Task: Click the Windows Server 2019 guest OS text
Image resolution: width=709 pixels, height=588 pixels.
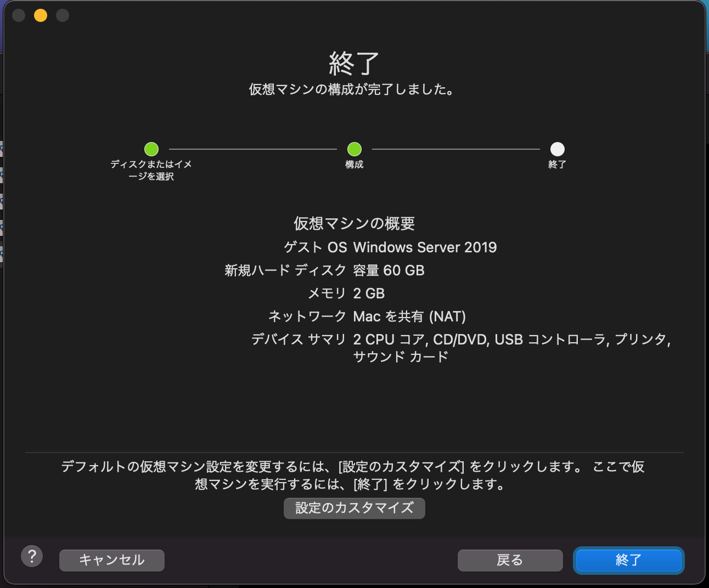Action: tap(425, 247)
